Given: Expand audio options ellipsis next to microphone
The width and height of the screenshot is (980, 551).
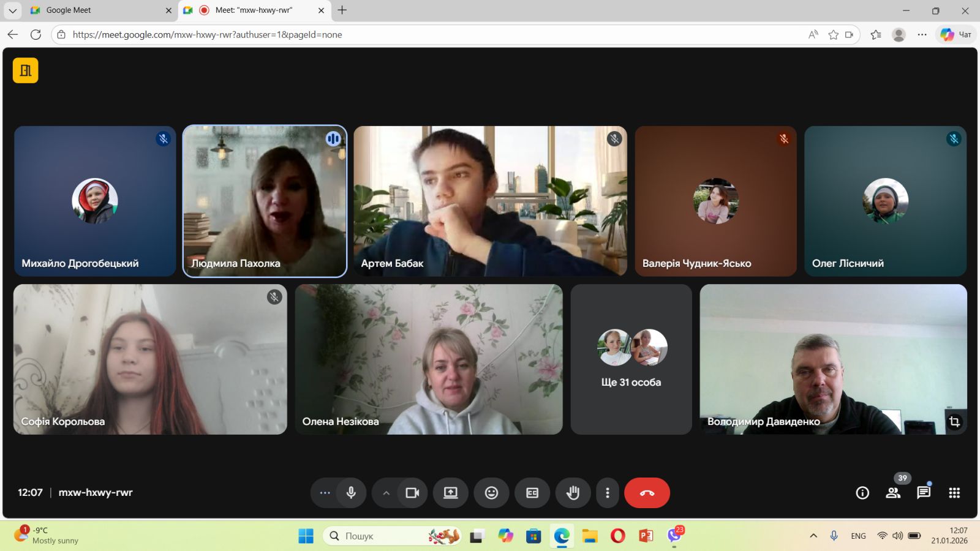Looking at the screenshot, I should 325,493.
